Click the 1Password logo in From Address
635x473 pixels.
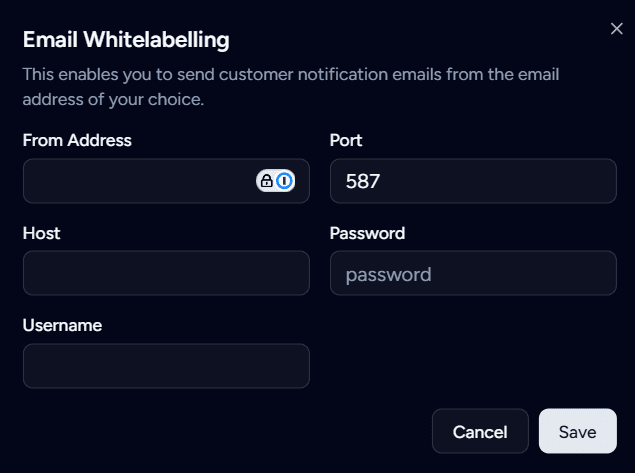[285, 181]
